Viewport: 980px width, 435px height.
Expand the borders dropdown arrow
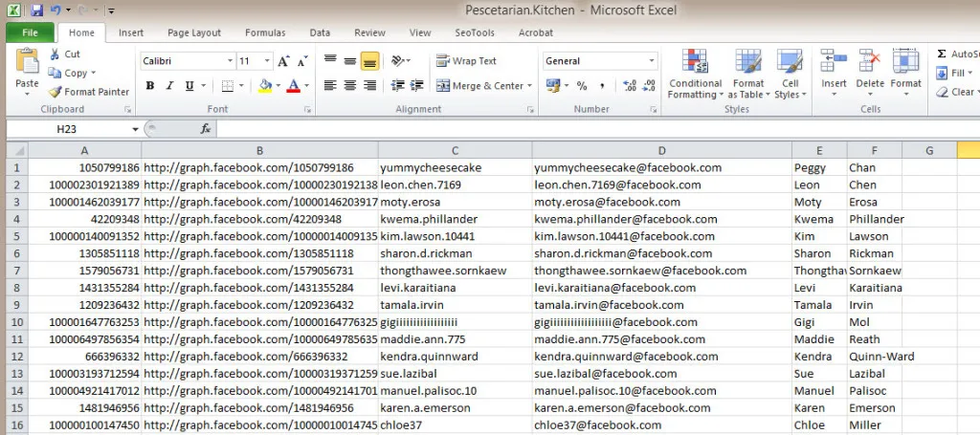tap(242, 86)
